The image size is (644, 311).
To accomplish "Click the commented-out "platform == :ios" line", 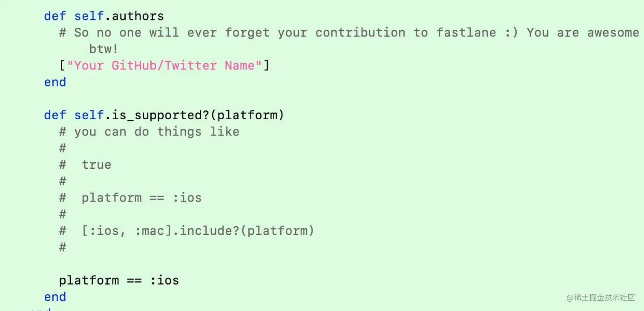I will 141,198.
